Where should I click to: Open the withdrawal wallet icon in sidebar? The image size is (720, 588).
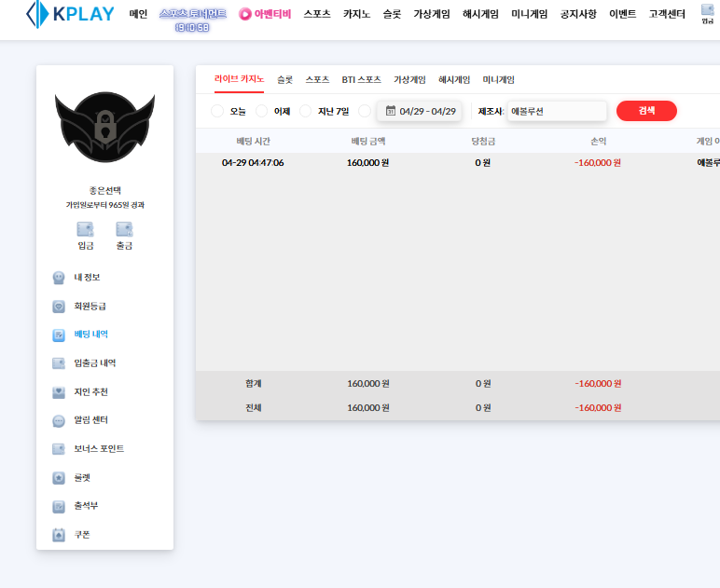coord(124,229)
